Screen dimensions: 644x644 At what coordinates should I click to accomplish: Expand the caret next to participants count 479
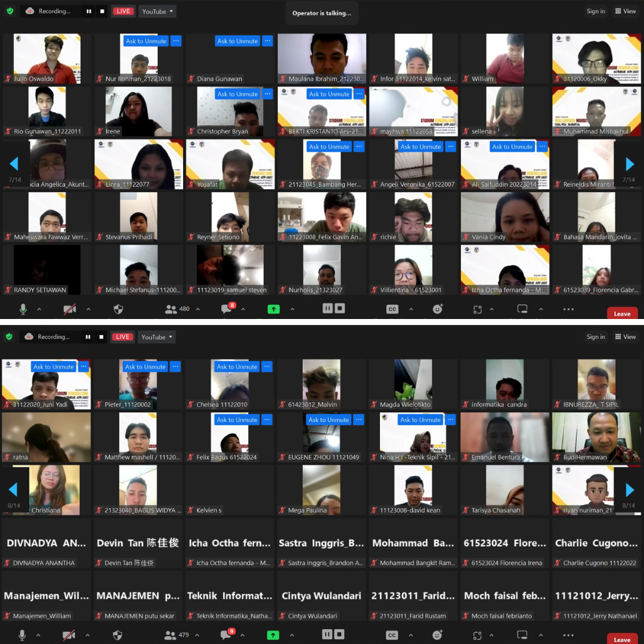(197, 635)
